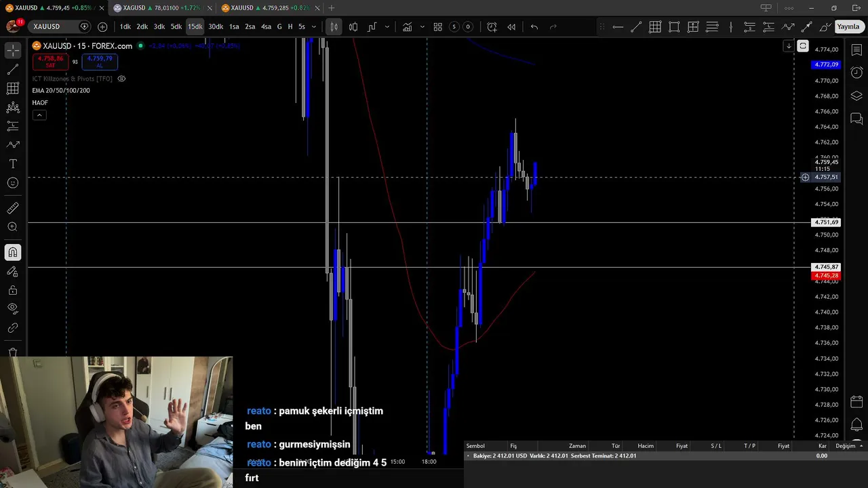Open the object tree layers icon
Viewport: 868px width, 488px height.
856,96
